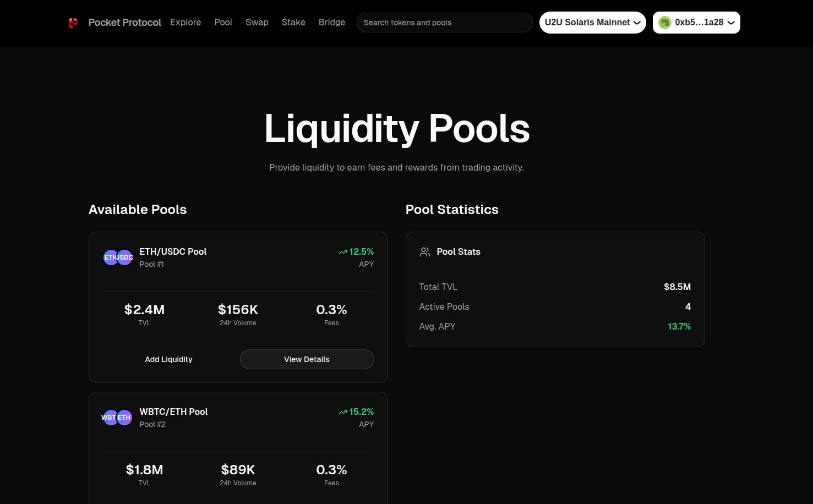Focus the Search tokens and pools field
The height and width of the screenshot is (504, 813).
tap(444, 23)
